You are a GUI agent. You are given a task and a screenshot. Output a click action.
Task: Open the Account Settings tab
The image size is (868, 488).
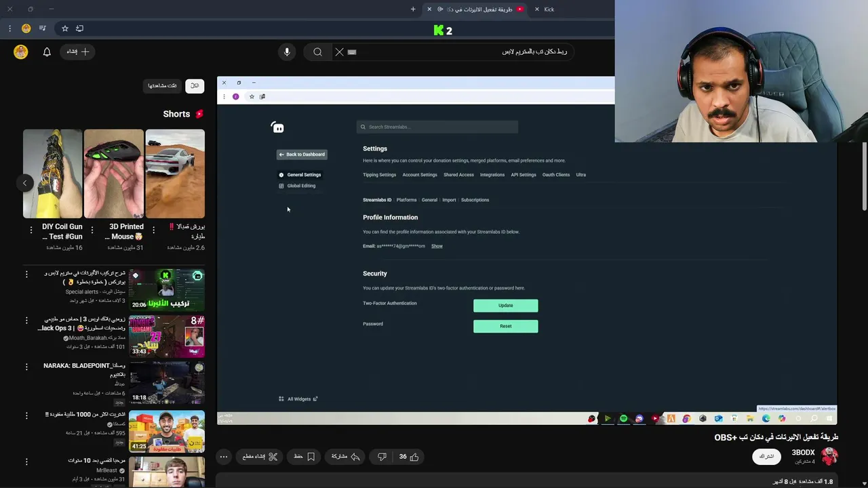tap(420, 175)
